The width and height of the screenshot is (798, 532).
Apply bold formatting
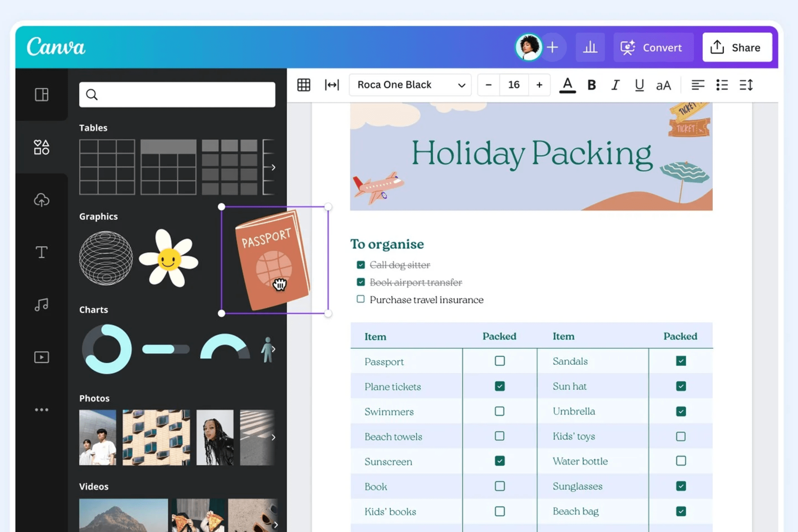click(x=592, y=85)
